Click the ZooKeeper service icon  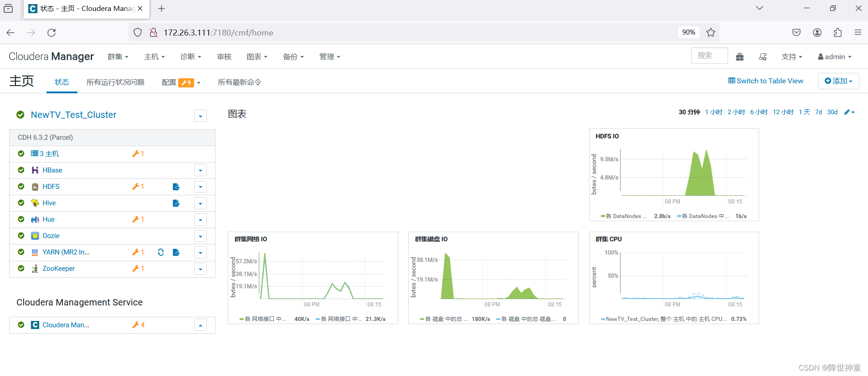point(35,269)
